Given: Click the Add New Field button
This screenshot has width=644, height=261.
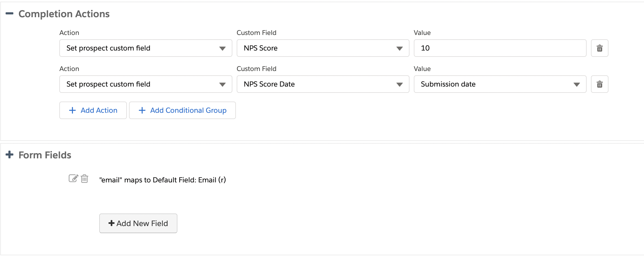Looking at the screenshot, I should click(x=138, y=223).
